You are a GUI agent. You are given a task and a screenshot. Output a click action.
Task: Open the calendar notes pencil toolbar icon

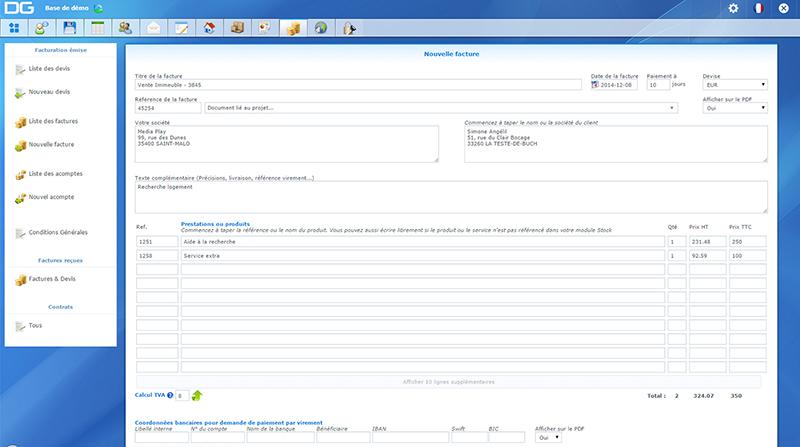point(181,28)
